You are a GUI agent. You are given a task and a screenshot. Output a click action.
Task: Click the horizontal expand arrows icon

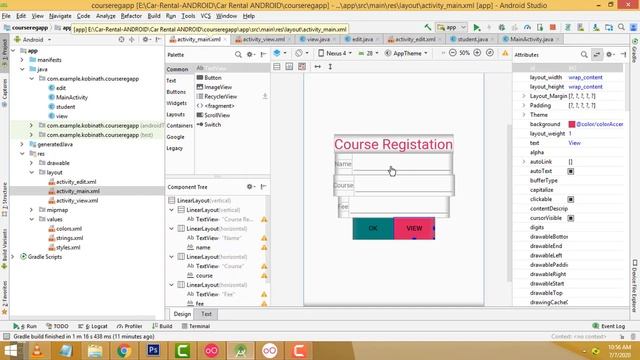pyautogui.click(x=318, y=67)
